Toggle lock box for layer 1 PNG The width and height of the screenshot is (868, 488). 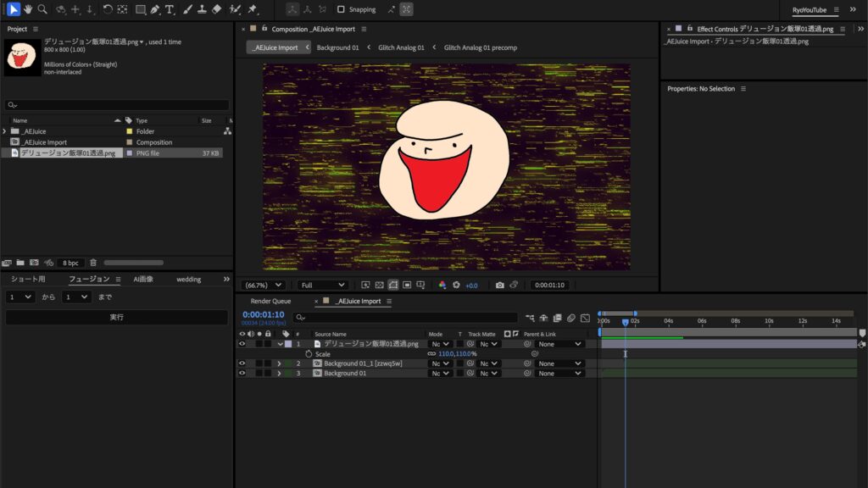[x=268, y=344]
